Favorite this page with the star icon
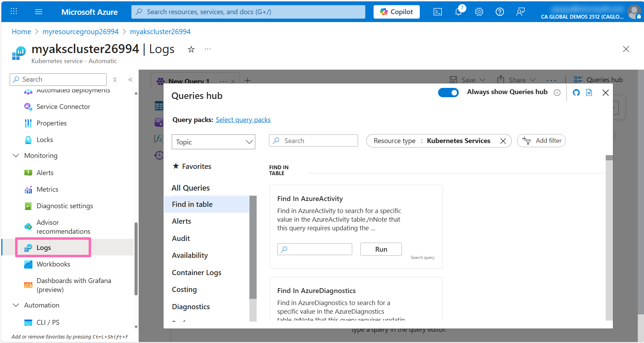 191,49
